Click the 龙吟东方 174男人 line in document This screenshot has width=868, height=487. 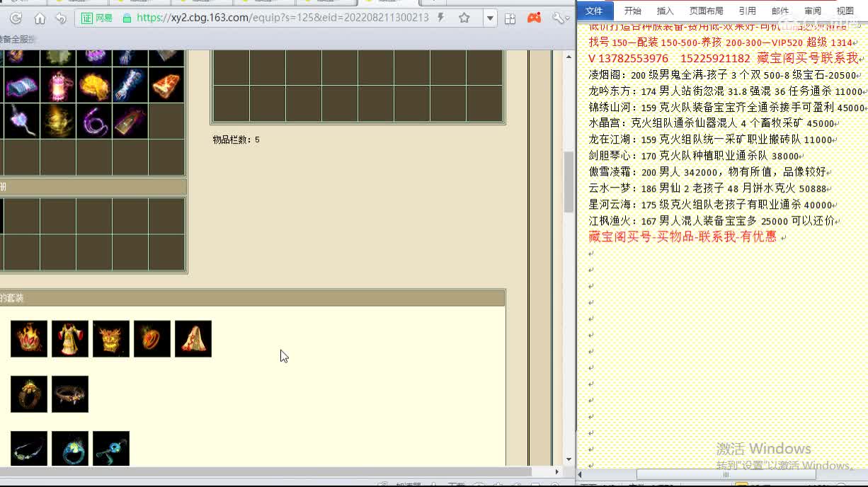(x=726, y=91)
